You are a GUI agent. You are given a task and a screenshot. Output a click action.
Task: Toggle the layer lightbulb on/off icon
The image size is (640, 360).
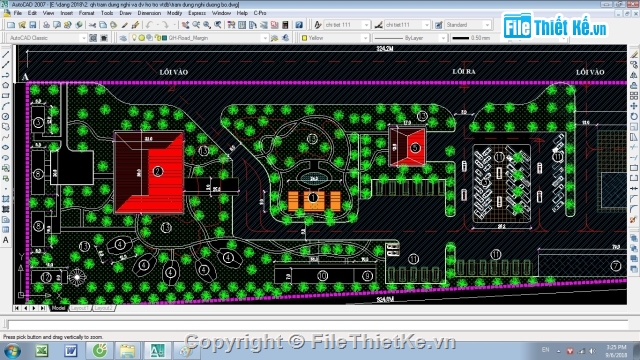coord(134,38)
